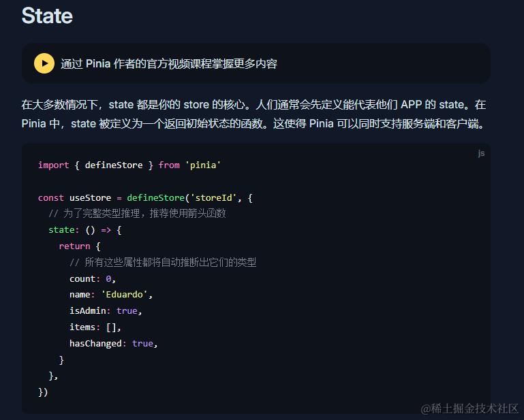Open the Pinia official video course link
The image size is (524, 420).
(168, 64)
